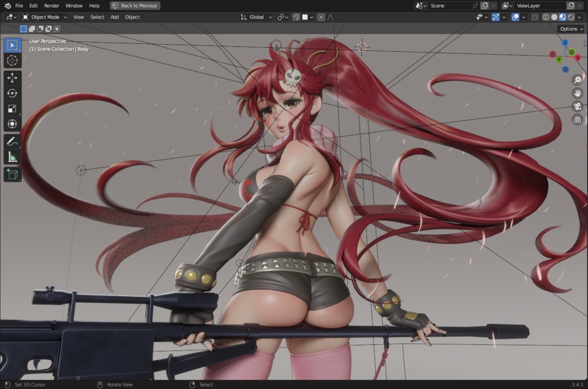Screen dimensions: 588x389
Task: Expand the Options menu in the viewport corner
Action: pyautogui.click(x=571, y=29)
